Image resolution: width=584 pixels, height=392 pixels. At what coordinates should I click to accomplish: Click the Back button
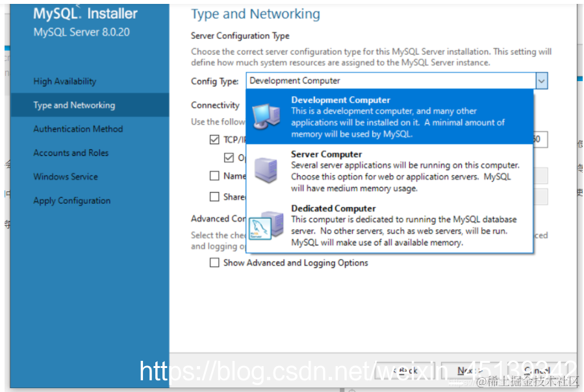point(405,371)
